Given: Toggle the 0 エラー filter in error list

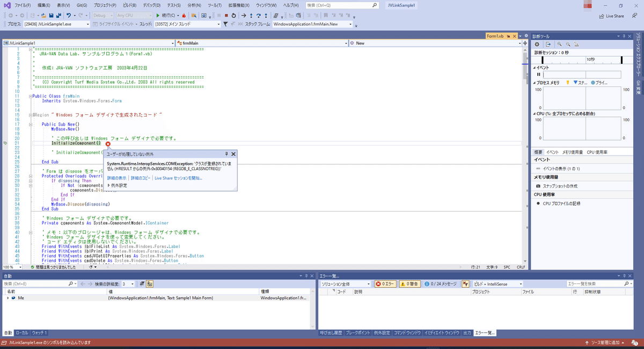Looking at the screenshot, I should tap(385, 283).
